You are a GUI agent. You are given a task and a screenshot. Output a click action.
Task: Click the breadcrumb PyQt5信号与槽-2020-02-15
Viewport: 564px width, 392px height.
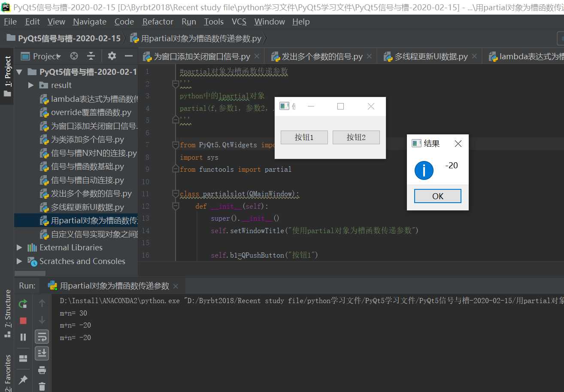tap(64, 38)
